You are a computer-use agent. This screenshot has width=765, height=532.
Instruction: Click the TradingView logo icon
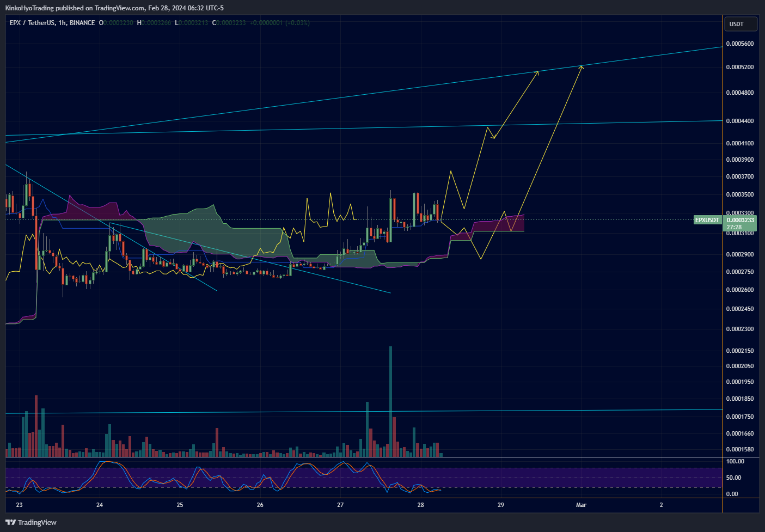click(x=11, y=522)
